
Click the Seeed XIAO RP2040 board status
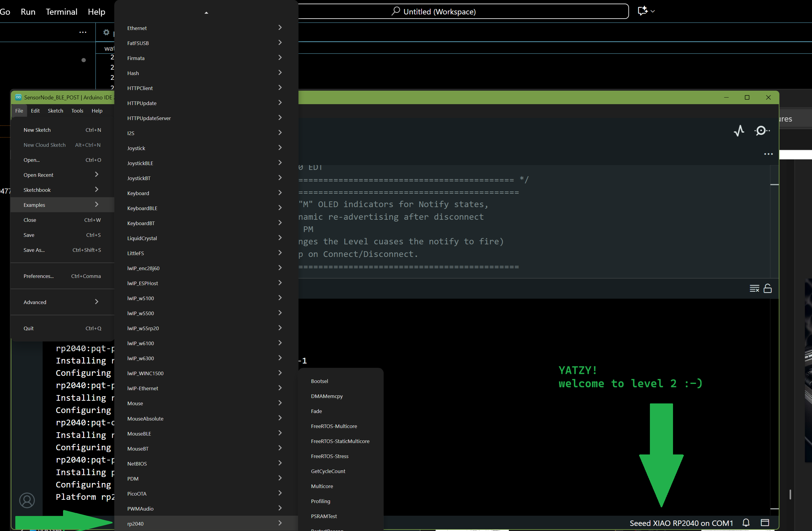click(x=681, y=523)
